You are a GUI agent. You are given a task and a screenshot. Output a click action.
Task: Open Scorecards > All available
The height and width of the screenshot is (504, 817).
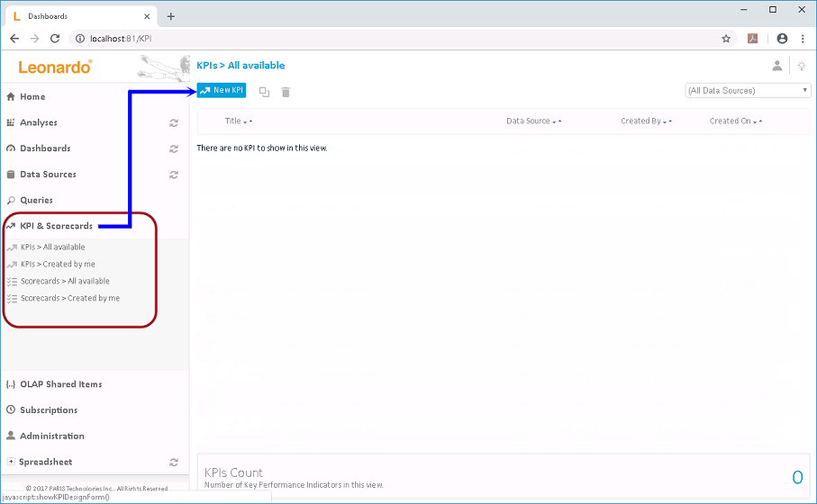pos(65,282)
